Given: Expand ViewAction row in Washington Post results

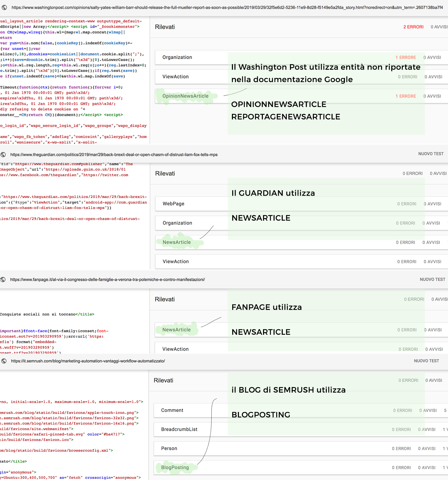Looking at the screenshot, I should click(301, 77).
